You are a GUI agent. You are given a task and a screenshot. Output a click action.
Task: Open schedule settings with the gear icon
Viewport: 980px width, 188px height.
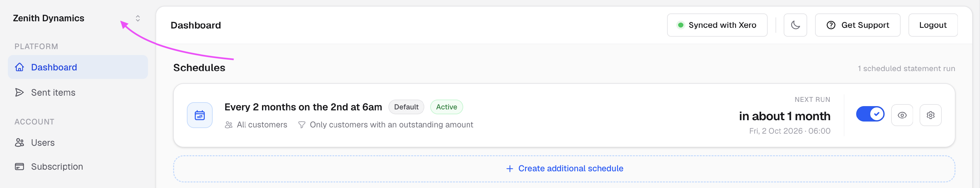930,115
